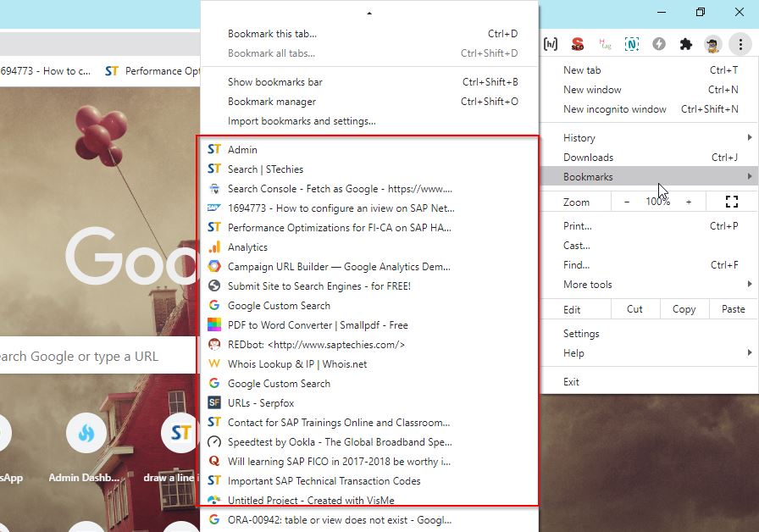Click the [h/] extension icon
Image resolution: width=759 pixels, height=532 pixels.
551,44
